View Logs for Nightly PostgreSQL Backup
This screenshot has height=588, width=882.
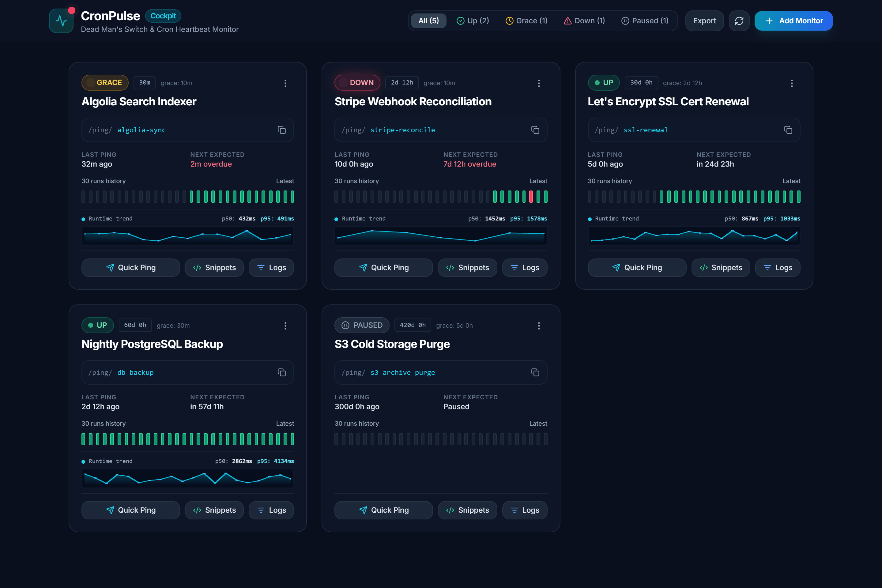pyautogui.click(x=271, y=510)
